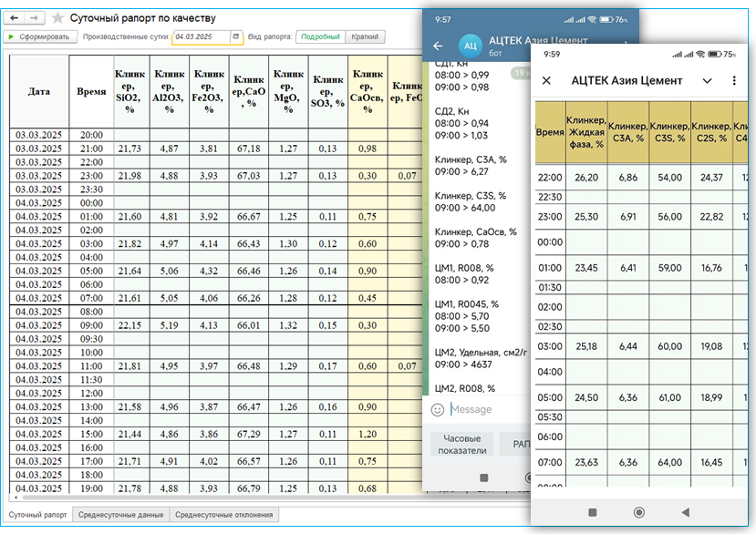The image size is (756, 534).
Task: Click the SiO2 value 21,73 at 21:00
Action: click(x=129, y=149)
